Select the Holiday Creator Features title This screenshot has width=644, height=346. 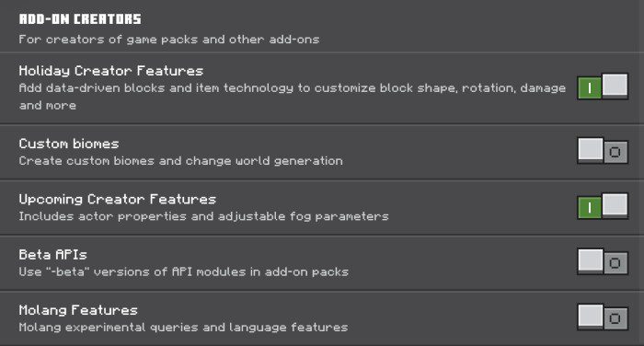(111, 71)
